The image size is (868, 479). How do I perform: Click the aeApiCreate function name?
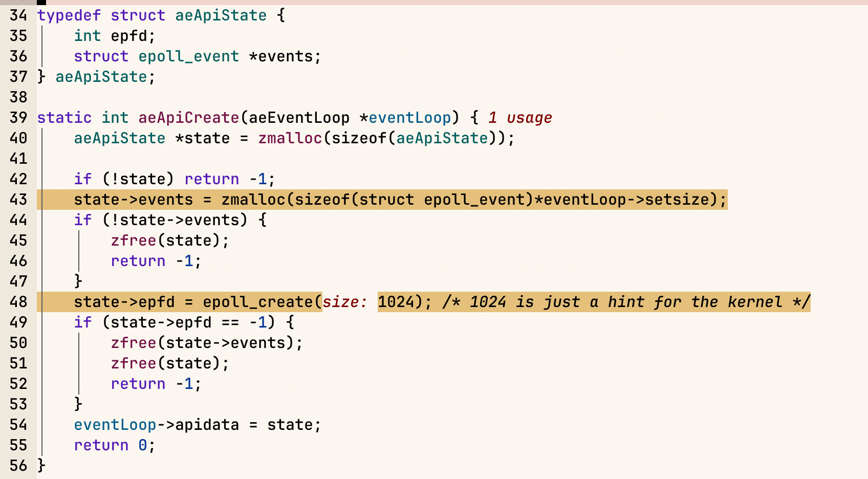(x=188, y=118)
